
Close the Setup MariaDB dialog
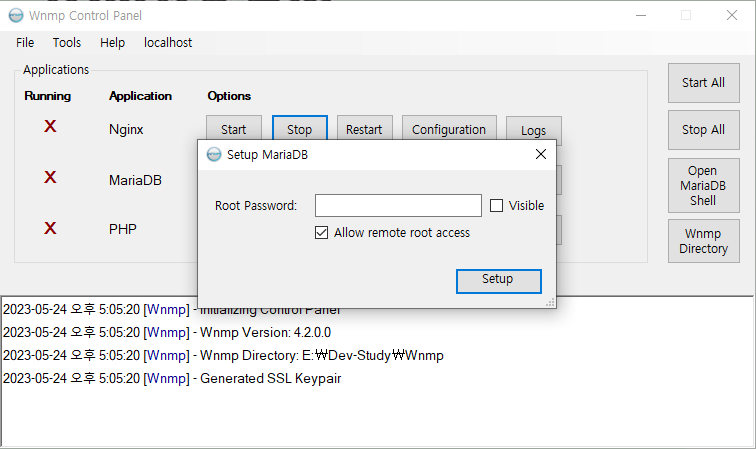point(541,154)
